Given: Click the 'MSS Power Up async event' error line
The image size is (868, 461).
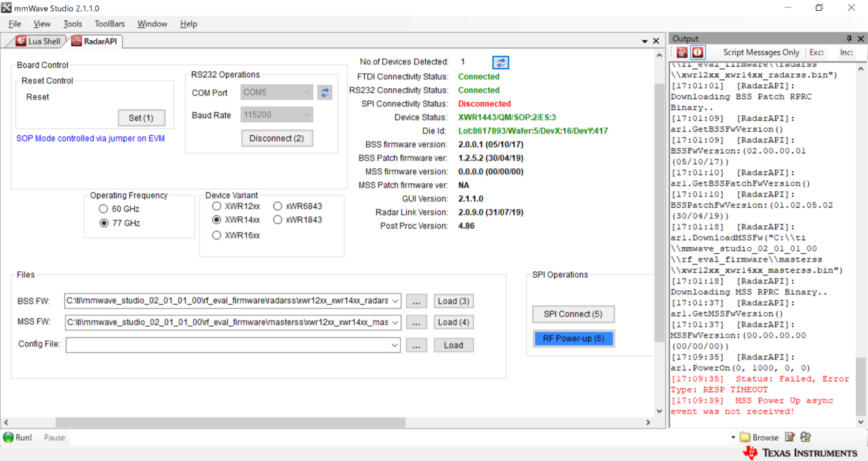Looking at the screenshot, I should [x=752, y=406].
